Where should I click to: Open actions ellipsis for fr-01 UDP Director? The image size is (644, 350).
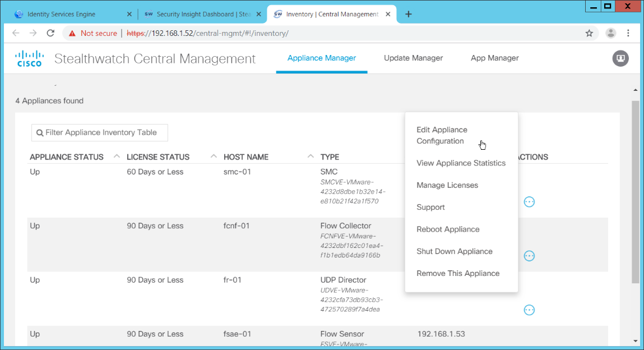pyautogui.click(x=529, y=310)
